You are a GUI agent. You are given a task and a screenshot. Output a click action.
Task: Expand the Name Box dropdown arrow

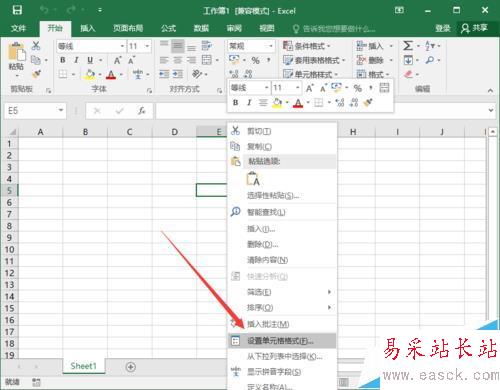pyautogui.click(x=61, y=110)
